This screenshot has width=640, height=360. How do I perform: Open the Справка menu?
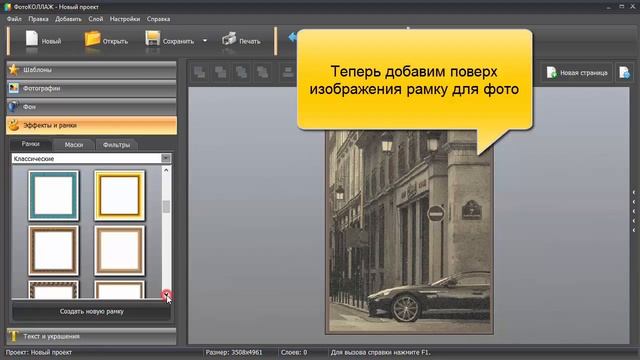158,19
